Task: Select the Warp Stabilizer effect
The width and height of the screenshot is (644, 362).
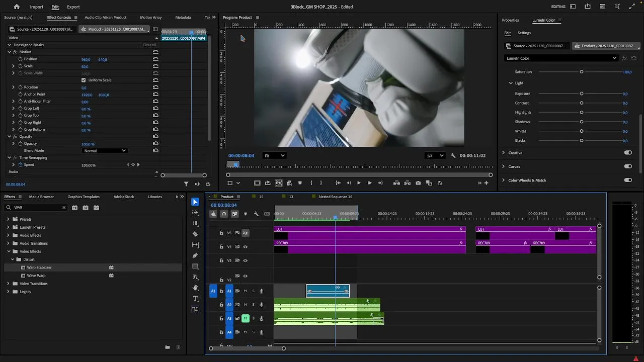Action: click(x=39, y=267)
